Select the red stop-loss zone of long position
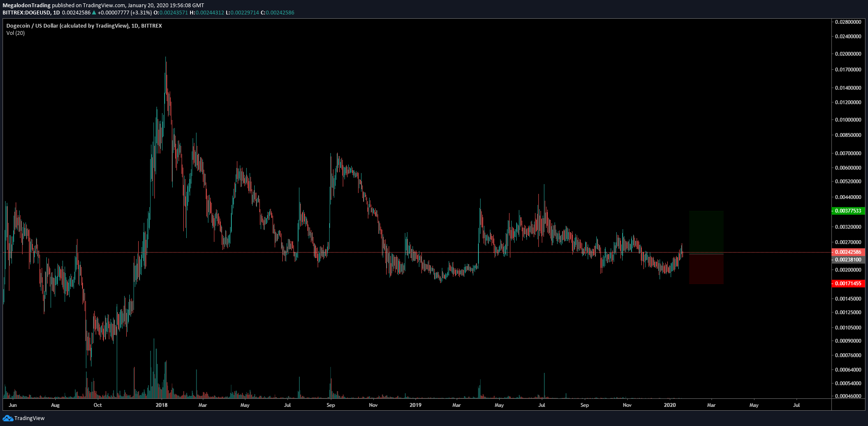The height and width of the screenshot is (426, 868). (x=706, y=269)
